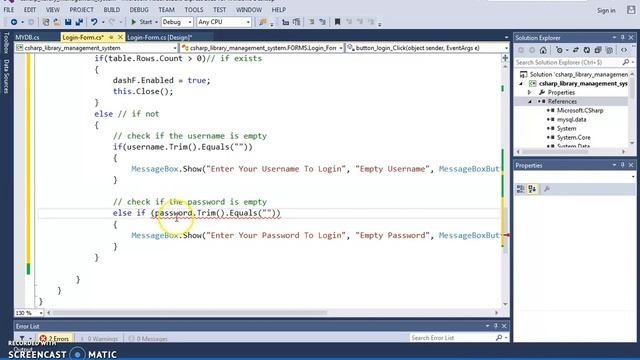640x360 pixels.
Task: Toggle Categorized view in Properties panel
Action: pos(520,189)
